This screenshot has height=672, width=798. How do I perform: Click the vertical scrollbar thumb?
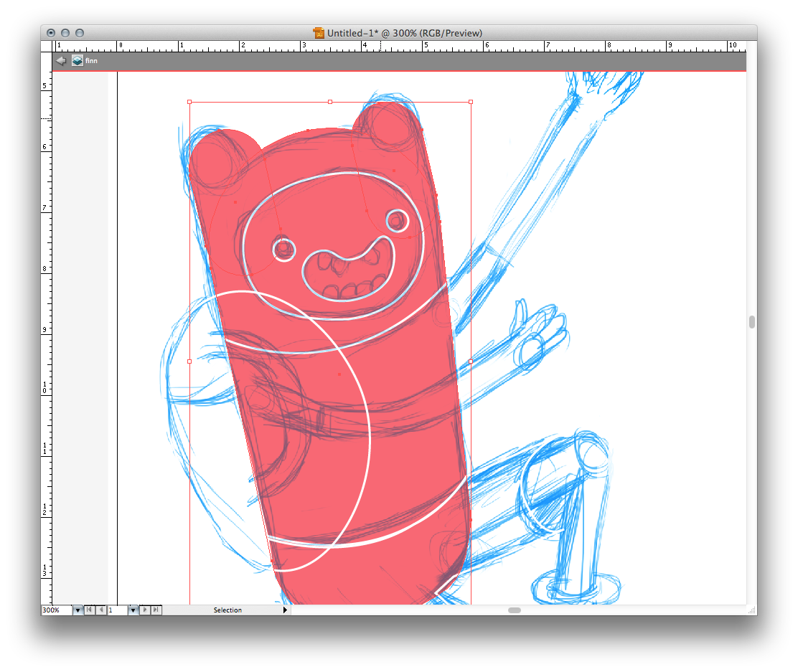point(751,322)
